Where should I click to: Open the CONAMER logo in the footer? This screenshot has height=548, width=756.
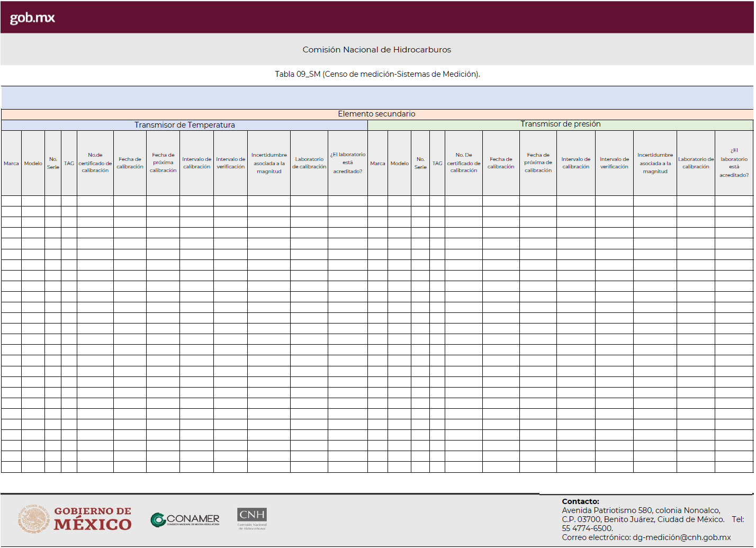[185, 520]
